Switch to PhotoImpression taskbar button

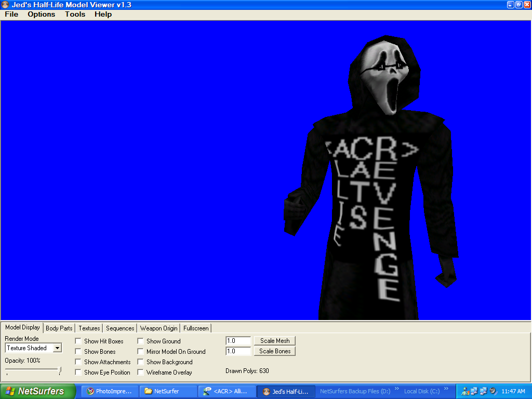point(110,391)
